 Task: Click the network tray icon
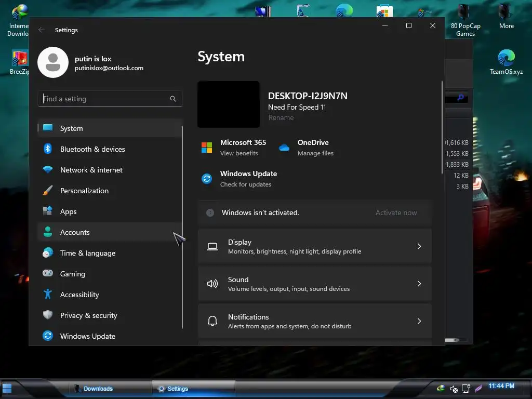click(466, 389)
